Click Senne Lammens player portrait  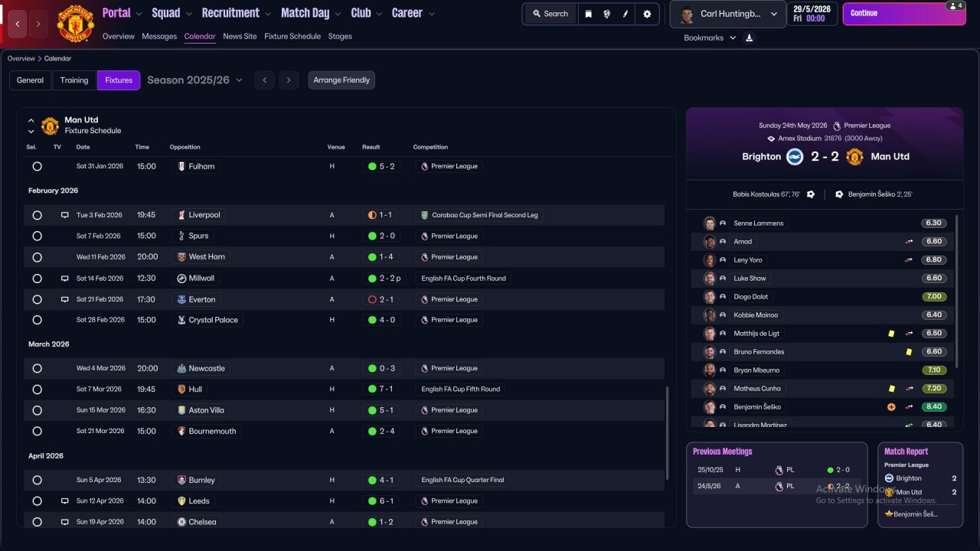[x=710, y=223]
